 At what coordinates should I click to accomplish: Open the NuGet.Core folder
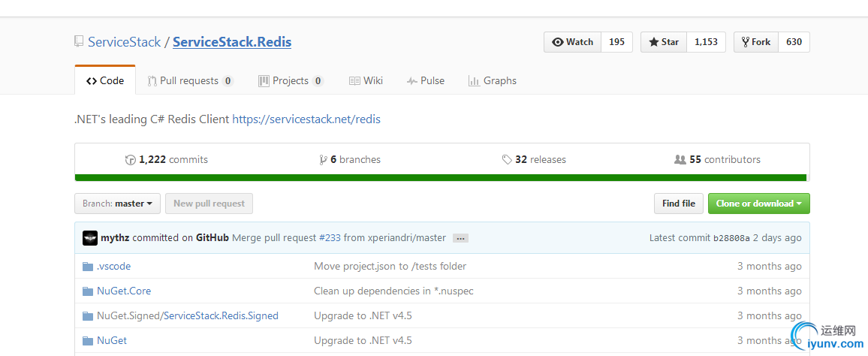click(x=124, y=291)
